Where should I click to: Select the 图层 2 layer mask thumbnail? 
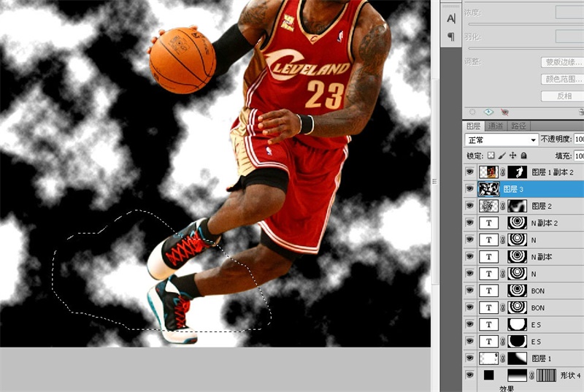tap(515, 206)
